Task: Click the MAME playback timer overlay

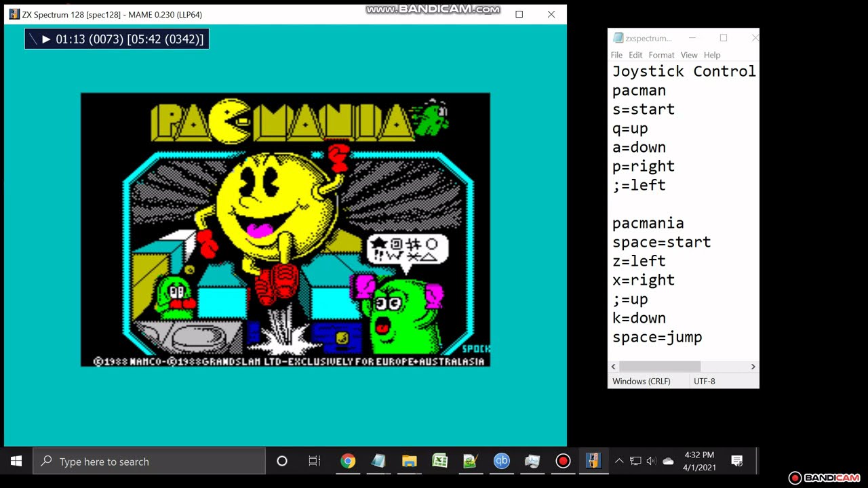Action: pyautogui.click(x=117, y=39)
